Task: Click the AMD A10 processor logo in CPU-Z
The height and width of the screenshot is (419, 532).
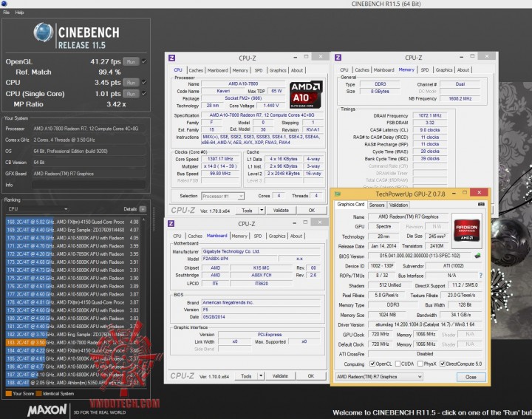Action: point(306,95)
